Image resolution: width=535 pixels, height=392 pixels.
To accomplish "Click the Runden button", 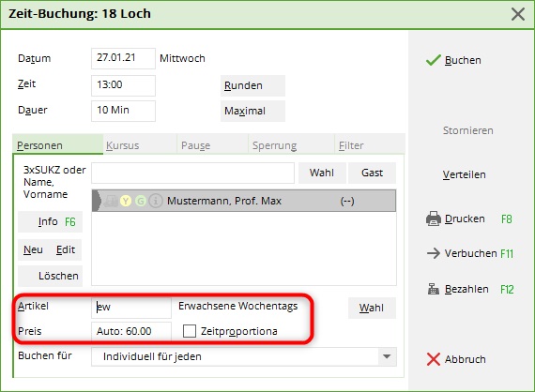I will [x=252, y=85].
